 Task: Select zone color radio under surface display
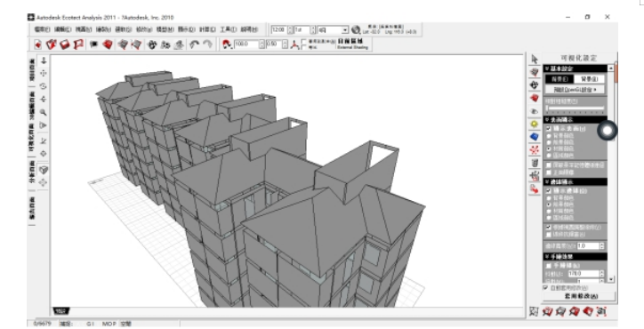(549, 156)
